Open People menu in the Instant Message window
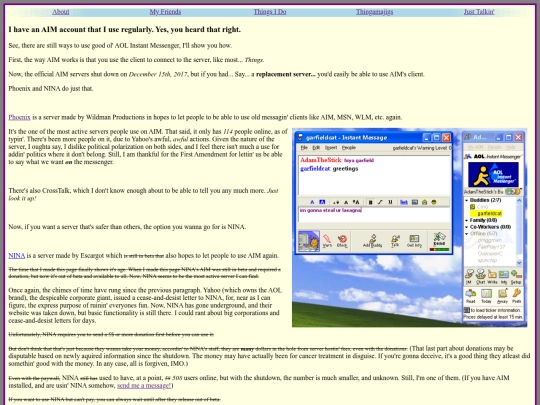 click(x=349, y=148)
